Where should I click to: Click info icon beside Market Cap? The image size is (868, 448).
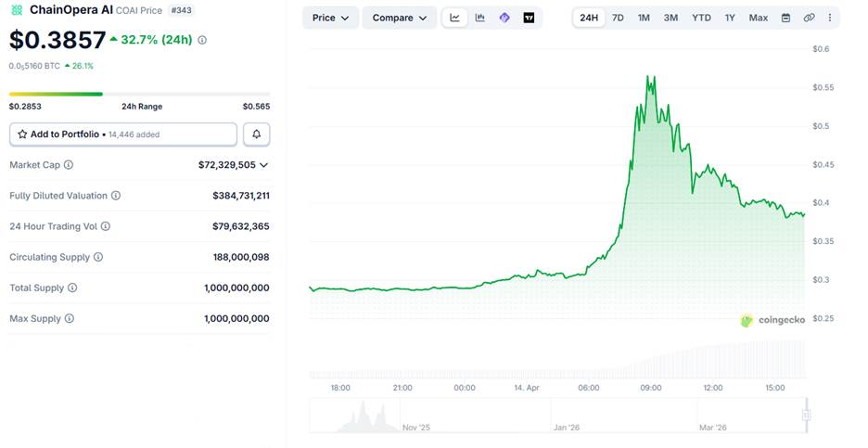click(69, 165)
